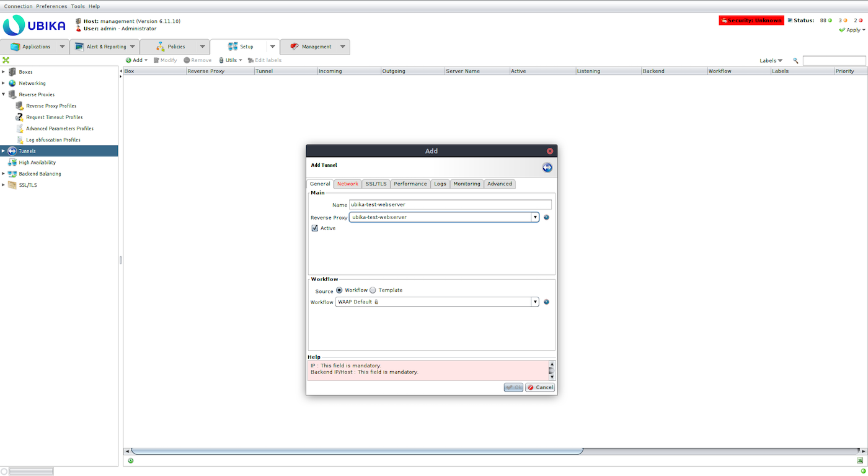
Task: Open Log obfuscation Profiles in sidebar
Action: (53, 140)
